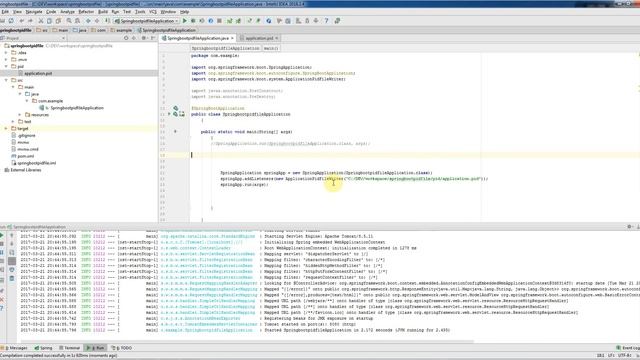Click the 'example' breadcrumb in navigation bar
Screen dimensions: 640x360
[124, 30]
